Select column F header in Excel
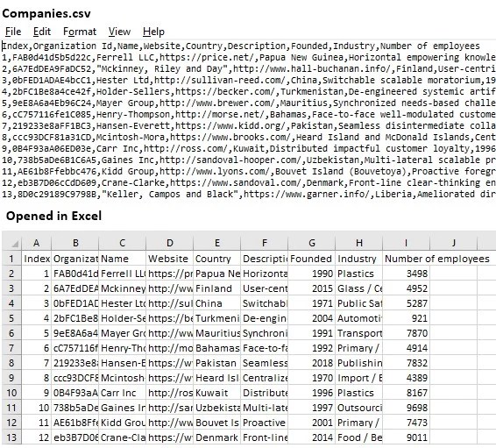 (x=264, y=244)
